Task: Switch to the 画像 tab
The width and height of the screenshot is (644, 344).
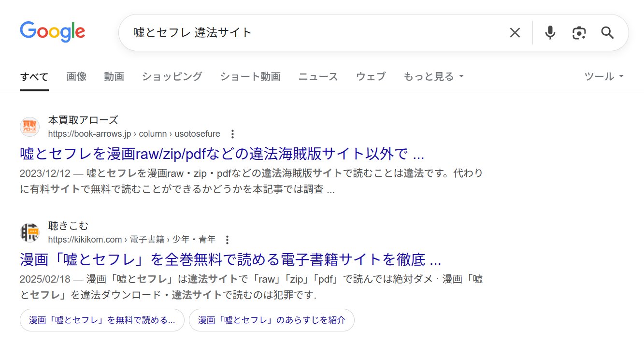Action: point(76,76)
